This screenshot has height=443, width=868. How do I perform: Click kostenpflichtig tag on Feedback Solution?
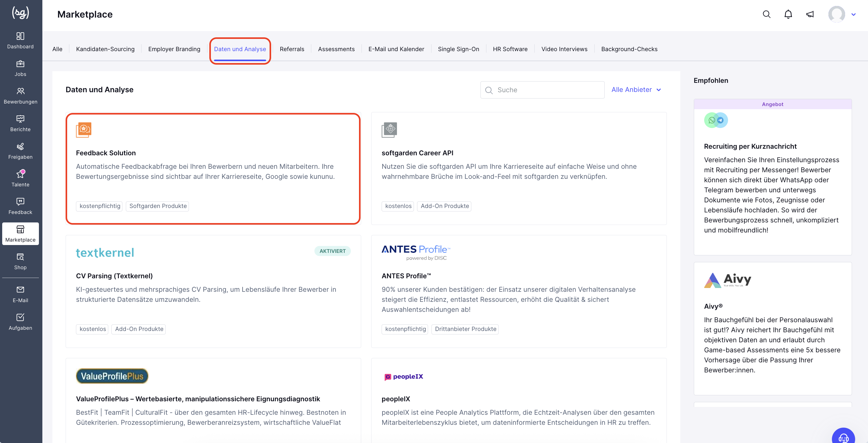99,206
